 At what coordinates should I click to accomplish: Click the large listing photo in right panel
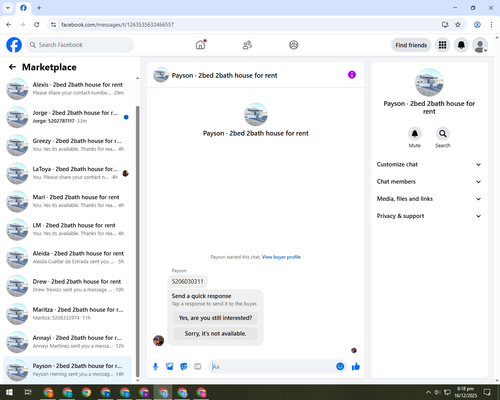pos(429,82)
